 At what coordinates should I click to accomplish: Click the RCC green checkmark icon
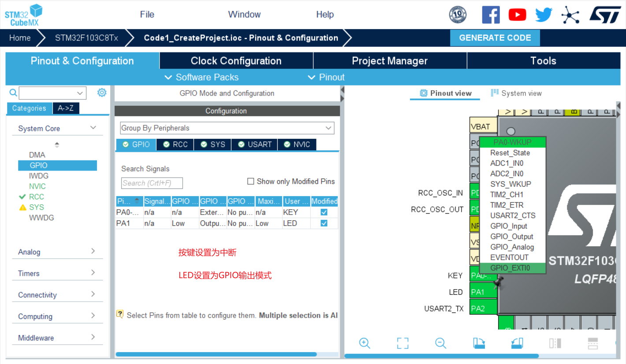(23, 197)
